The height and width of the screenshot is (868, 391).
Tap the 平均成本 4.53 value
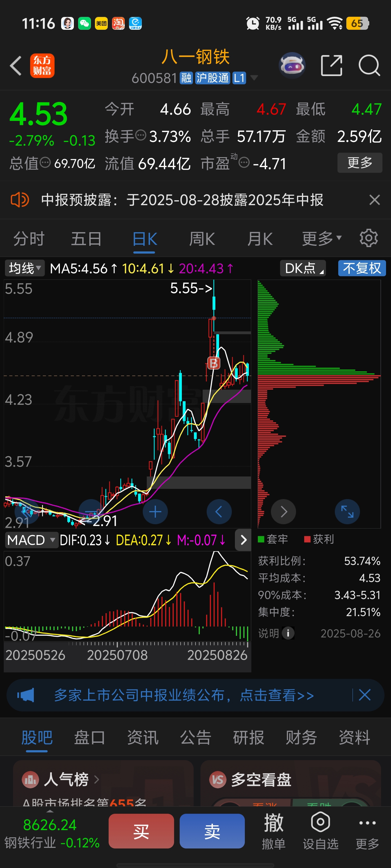click(x=369, y=578)
